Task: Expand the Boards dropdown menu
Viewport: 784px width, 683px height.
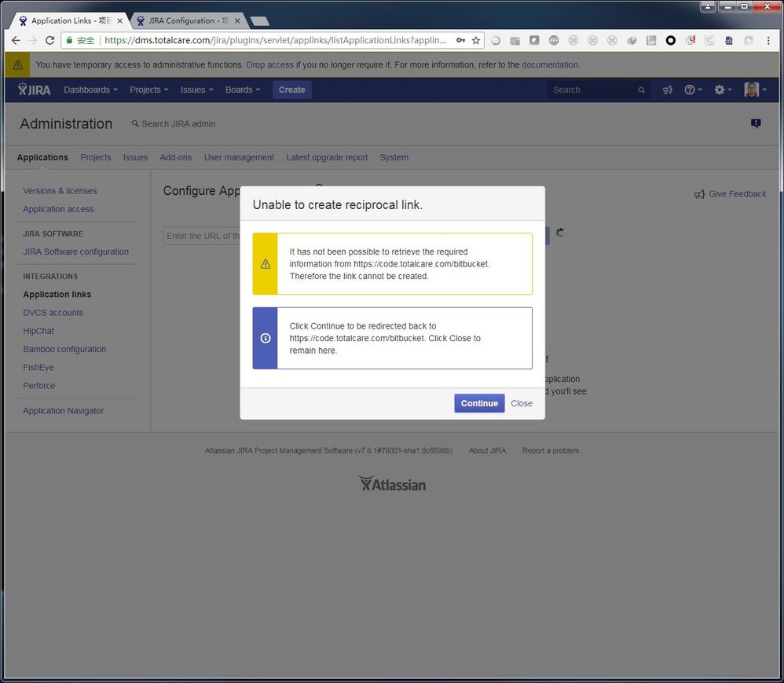Action: [x=243, y=90]
